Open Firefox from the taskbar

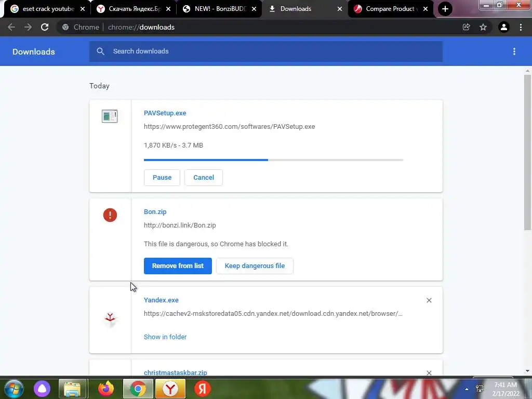click(106, 389)
